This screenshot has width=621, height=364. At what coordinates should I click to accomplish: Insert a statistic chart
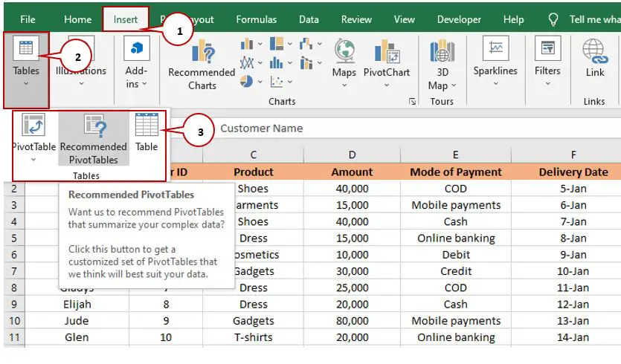click(x=277, y=62)
